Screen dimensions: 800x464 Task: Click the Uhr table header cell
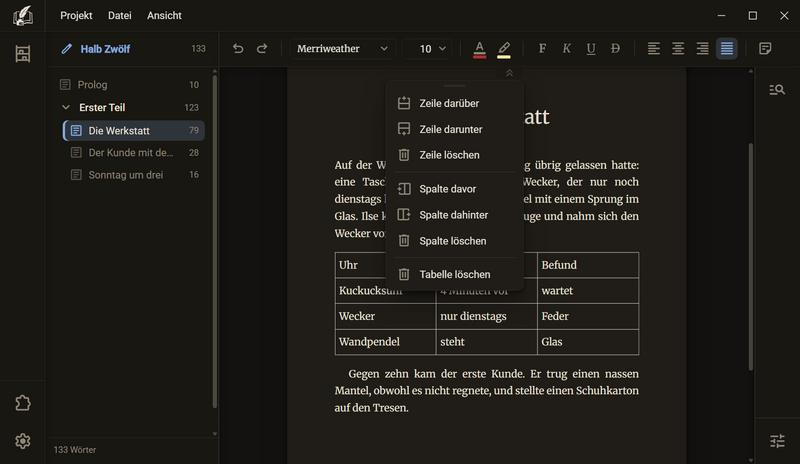(x=360, y=265)
